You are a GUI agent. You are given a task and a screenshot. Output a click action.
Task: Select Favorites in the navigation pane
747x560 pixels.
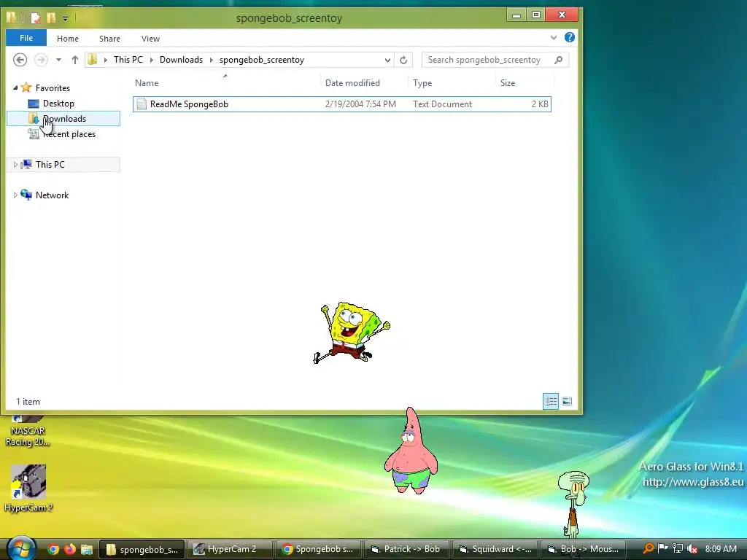click(x=53, y=87)
